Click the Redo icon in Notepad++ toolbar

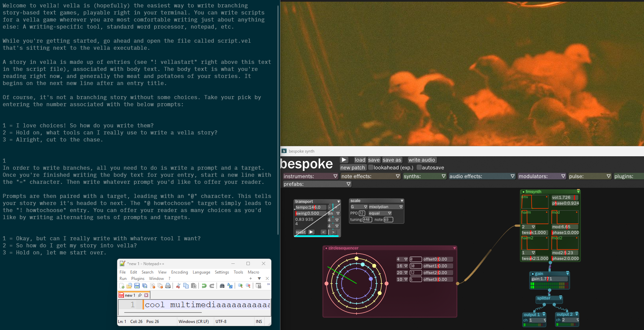[212, 286]
